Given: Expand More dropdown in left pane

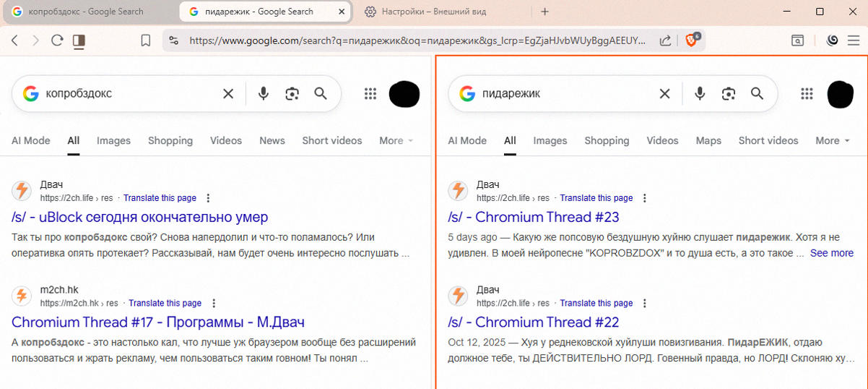Looking at the screenshot, I should (396, 140).
